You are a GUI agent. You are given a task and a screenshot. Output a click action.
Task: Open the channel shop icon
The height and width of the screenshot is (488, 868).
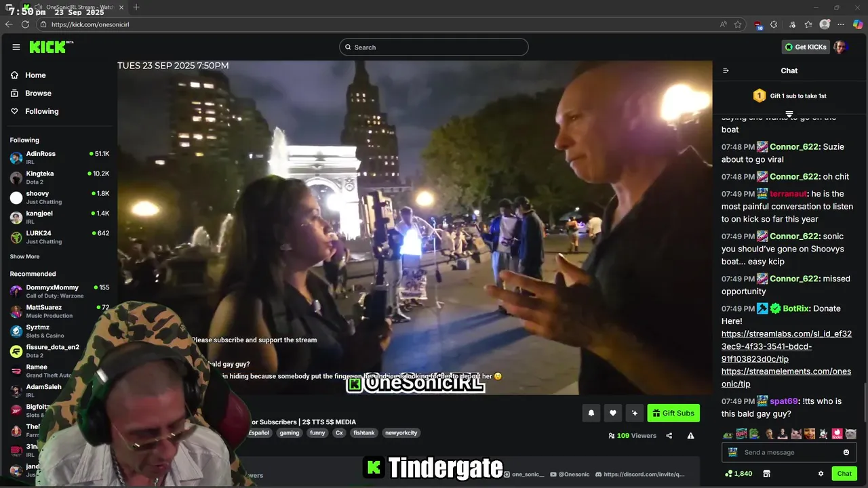coord(767,474)
